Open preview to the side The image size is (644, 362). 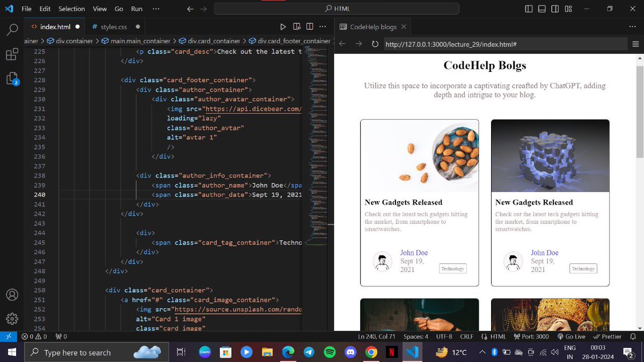[297, 26]
